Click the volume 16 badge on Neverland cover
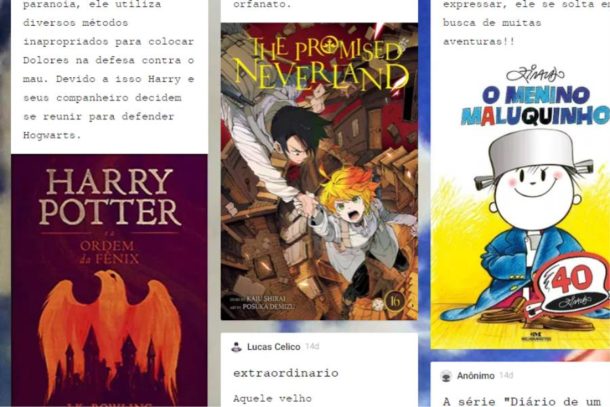 [393, 301]
